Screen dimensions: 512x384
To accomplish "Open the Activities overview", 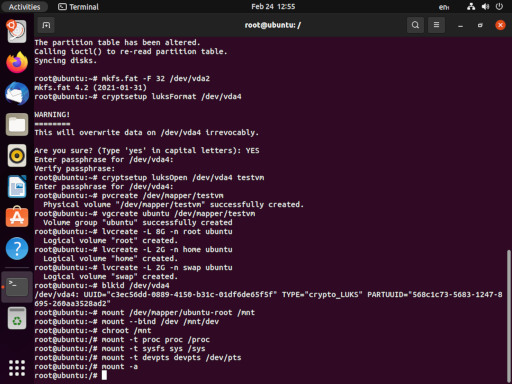I will point(24,7).
